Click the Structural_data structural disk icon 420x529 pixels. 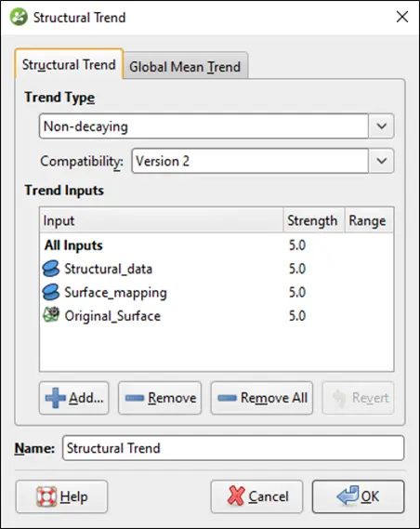[51, 269]
